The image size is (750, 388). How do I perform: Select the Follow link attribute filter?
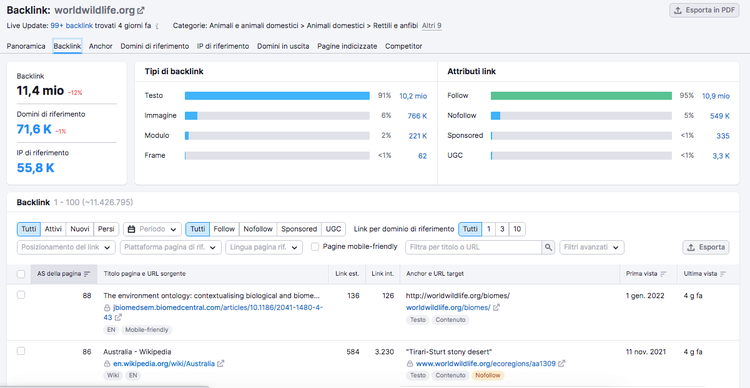tap(224, 229)
